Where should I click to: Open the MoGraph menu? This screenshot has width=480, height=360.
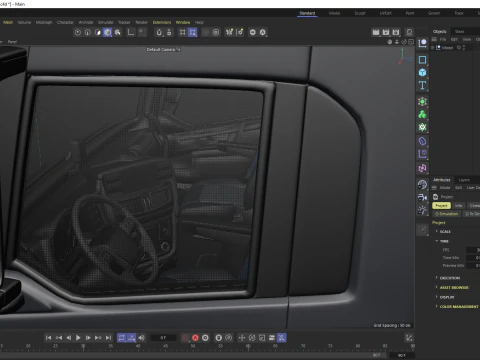click(x=44, y=22)
